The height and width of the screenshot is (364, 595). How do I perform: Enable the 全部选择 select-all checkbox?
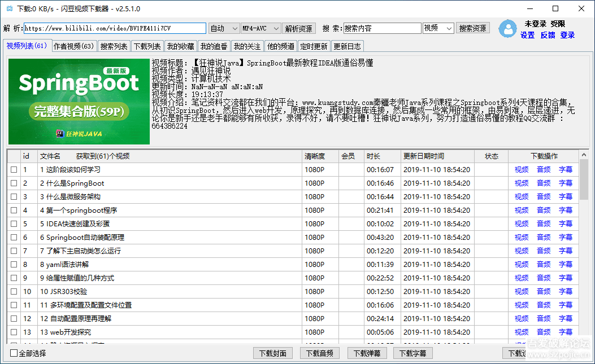[14, 353]
